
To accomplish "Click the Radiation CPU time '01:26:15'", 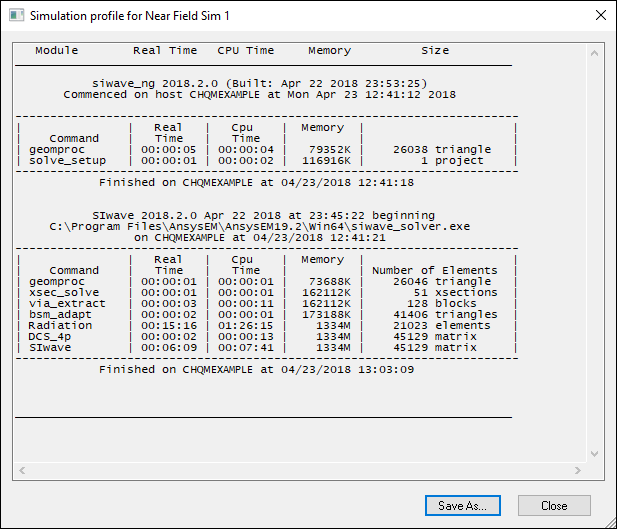I will tap(246, 326).
